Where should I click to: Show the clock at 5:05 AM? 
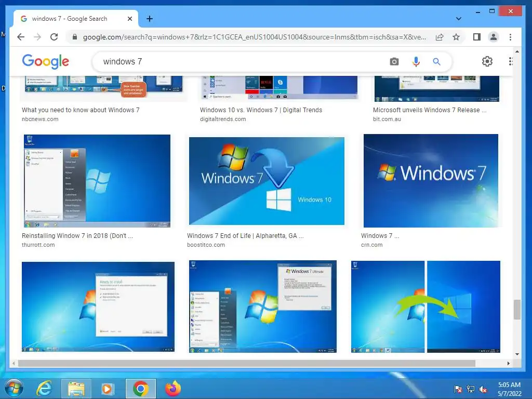click(x=509, y=389)
